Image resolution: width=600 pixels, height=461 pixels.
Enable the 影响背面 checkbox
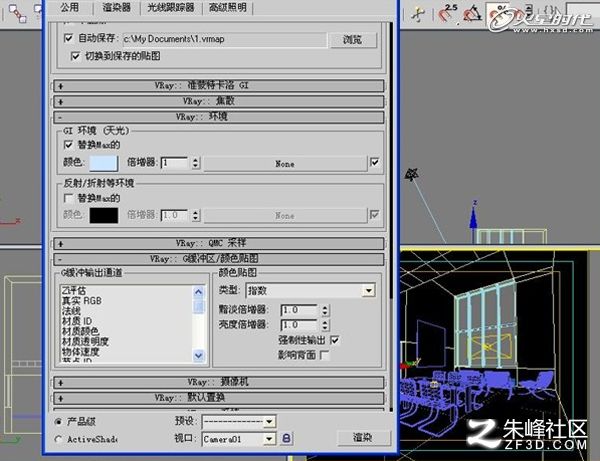(324, 355)
